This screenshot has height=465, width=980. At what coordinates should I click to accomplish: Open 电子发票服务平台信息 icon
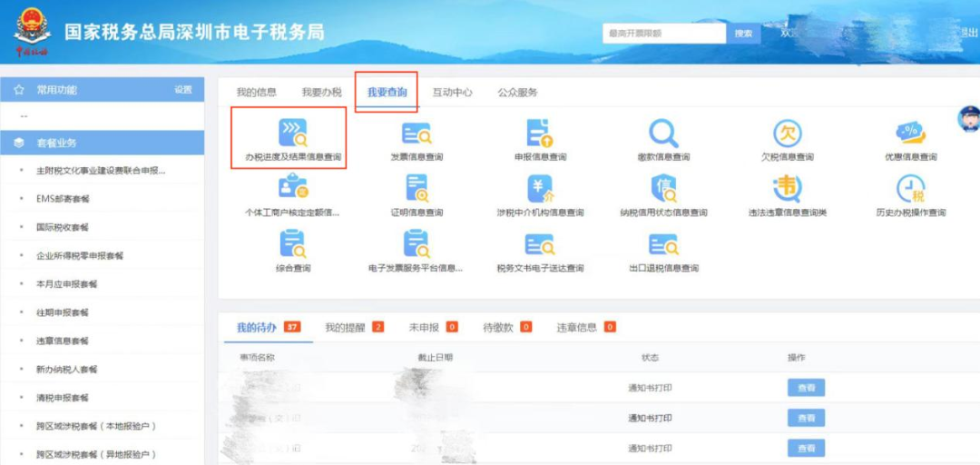[x=416, y=243]
